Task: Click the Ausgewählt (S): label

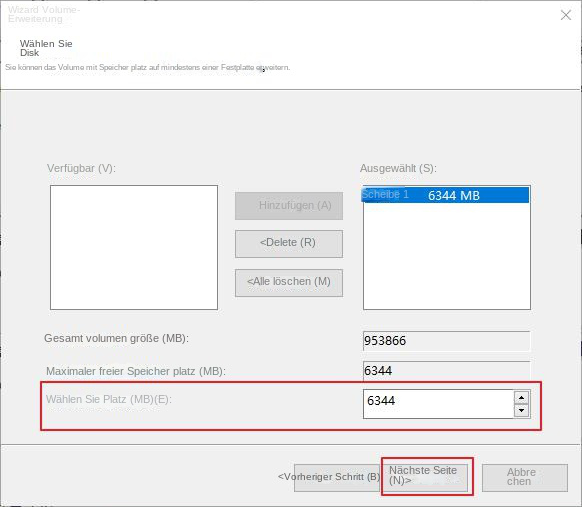Action: click(398, 169)
